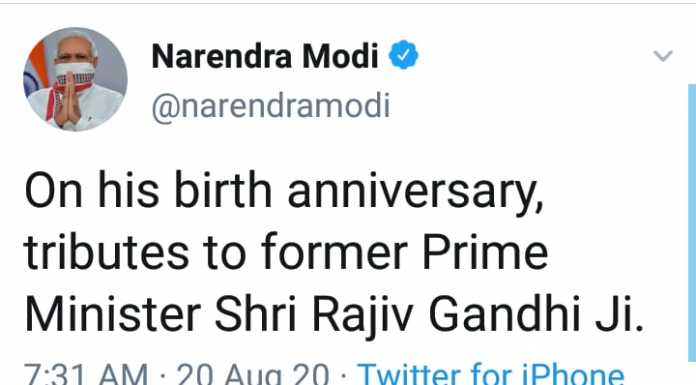The image size is (696, 385).
Task: Open the Twitter for iPhone source link
Action: (x=491, y=374)
